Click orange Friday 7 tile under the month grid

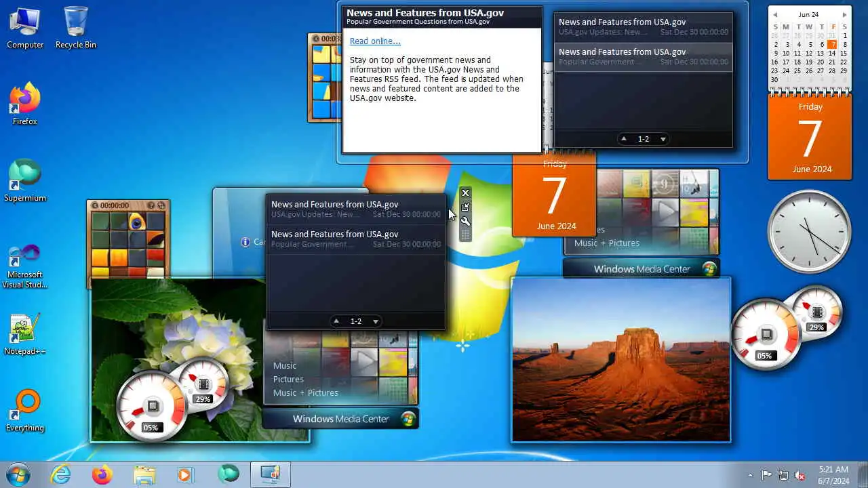point(810,138)
